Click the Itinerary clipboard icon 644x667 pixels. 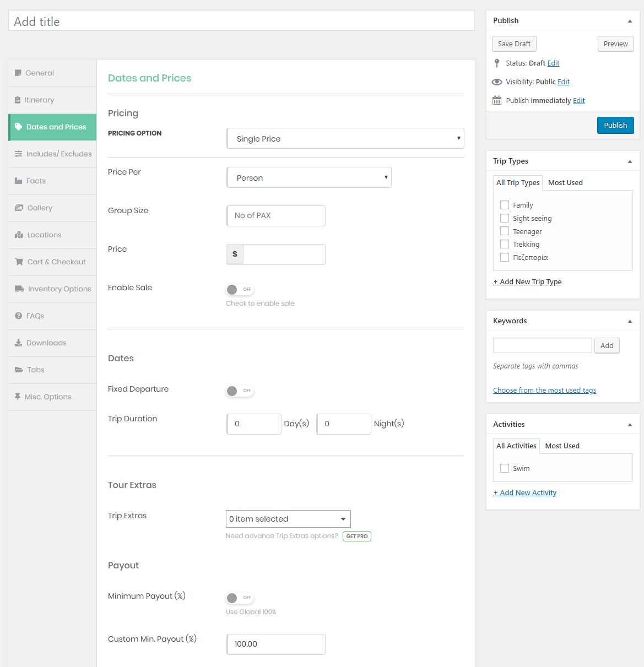click(18, 100)
